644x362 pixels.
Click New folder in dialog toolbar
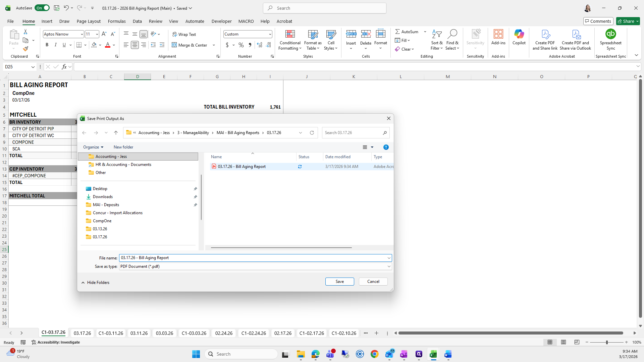123,147
